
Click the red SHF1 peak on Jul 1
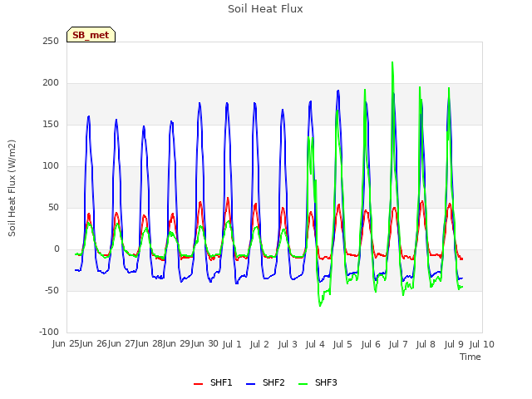coord(228,198)
